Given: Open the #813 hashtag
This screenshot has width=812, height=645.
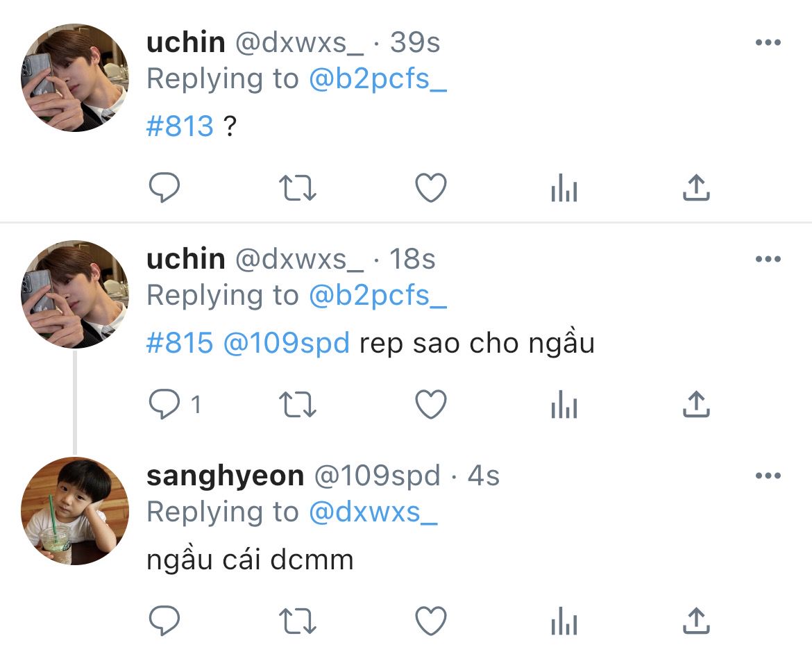Looking at the screenshot, I should 180,127.
